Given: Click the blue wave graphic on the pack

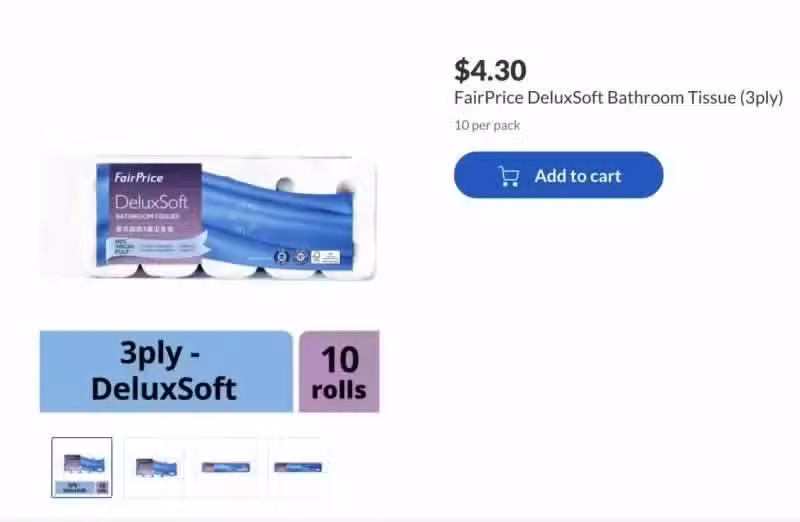Looking at the screenshot, I should click(278, 219).
